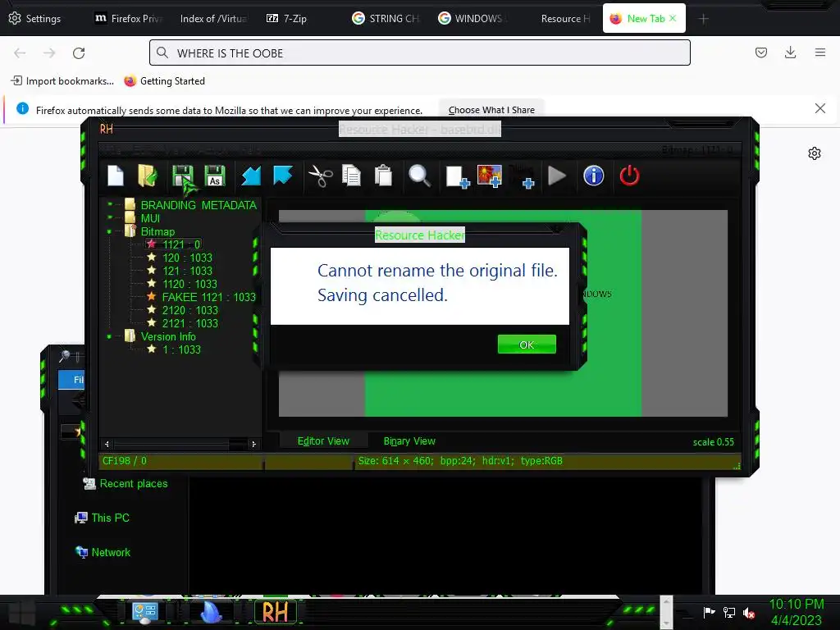Click tree scrollbar right arrow
The image size is (840, 630).
pyautogui.click(x=253, y=444)
